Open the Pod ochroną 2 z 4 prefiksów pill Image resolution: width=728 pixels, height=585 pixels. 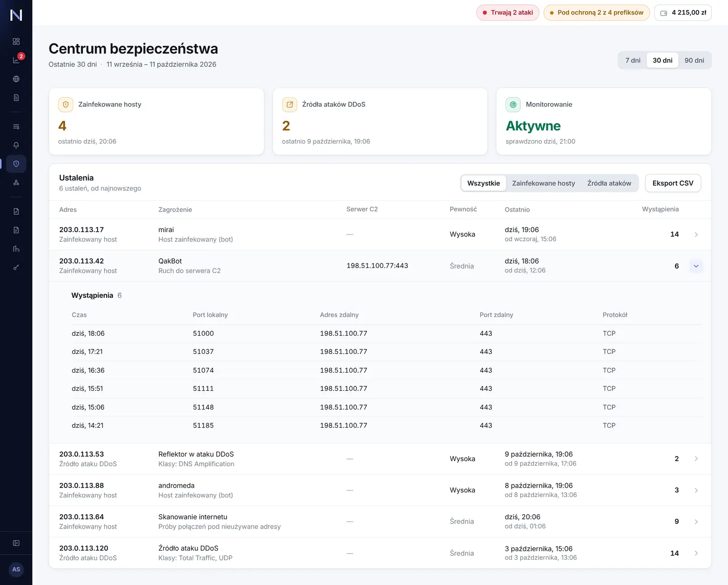click(597, 13)
